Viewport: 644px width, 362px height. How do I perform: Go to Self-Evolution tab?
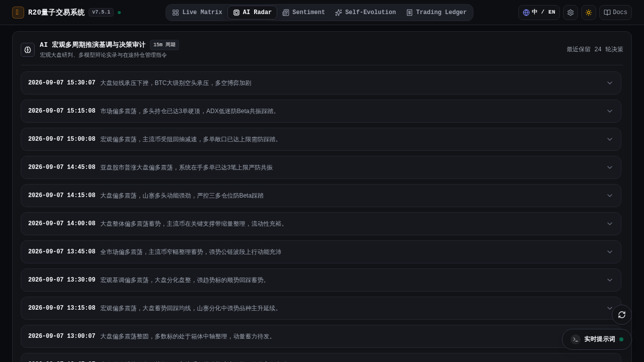pyautogui.click(x=365, y=13)
